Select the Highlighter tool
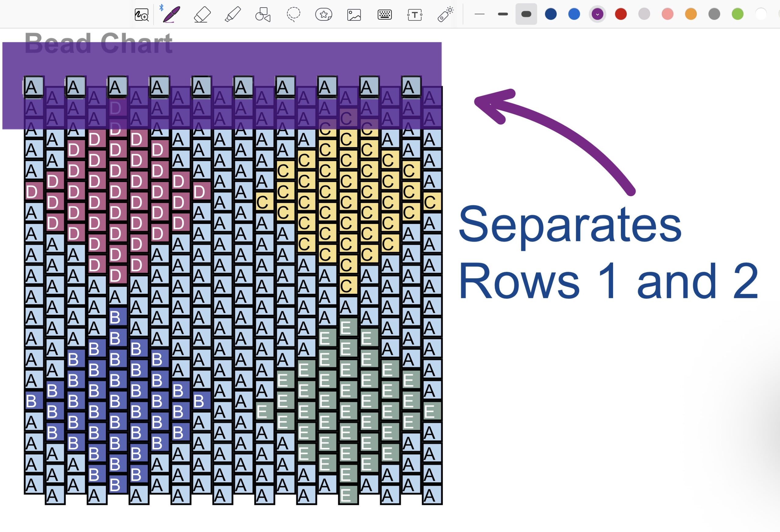Screen dimensions: 780x532 pyautogui.click(x=232, y=15)
